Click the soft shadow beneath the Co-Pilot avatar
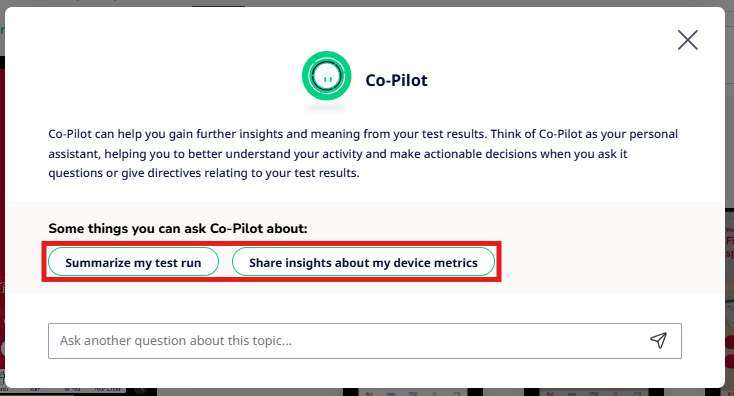Viewport: 734px width, 396px height. click(x=326, y=109)
